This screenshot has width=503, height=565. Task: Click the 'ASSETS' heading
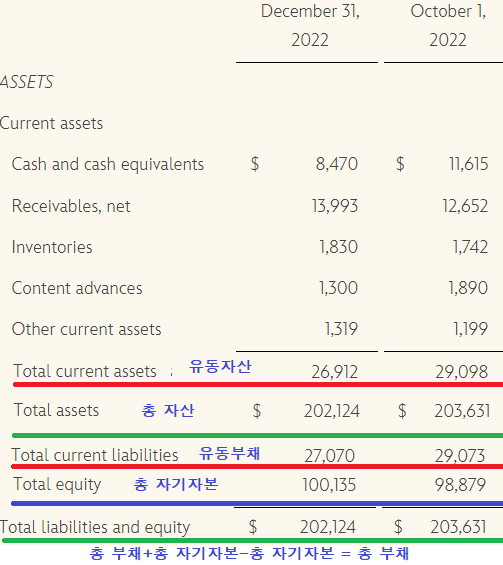tap(27, 82)
